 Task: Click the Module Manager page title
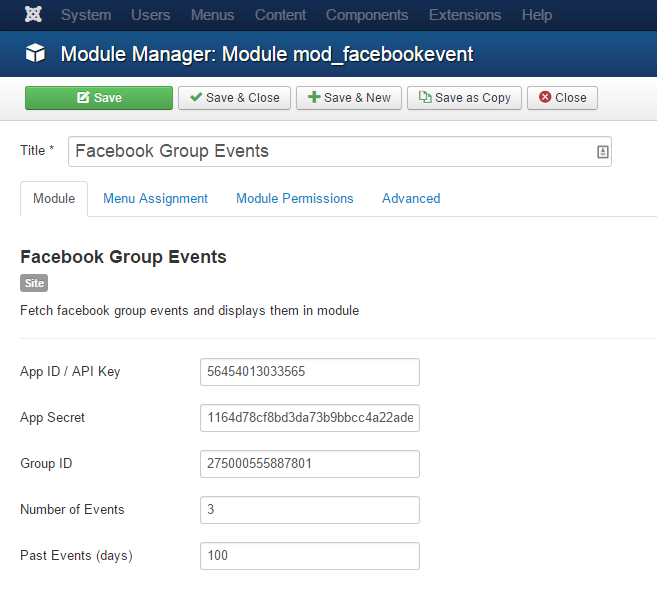[x=267, y=54]
